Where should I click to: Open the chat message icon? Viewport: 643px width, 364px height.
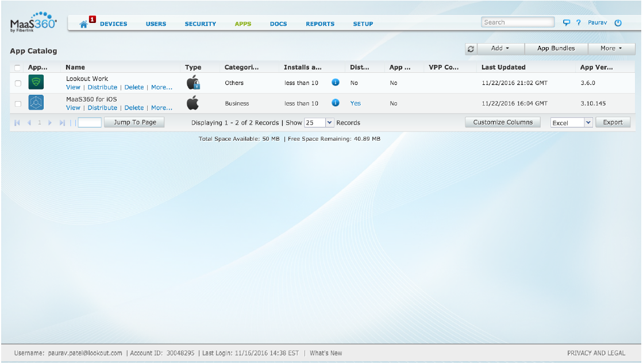[x=566, y=22]
